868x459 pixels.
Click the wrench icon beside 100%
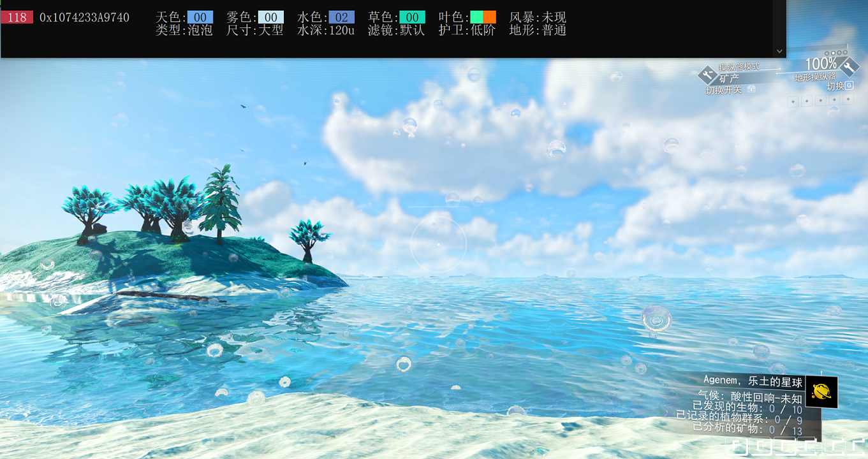pyautogui.click(x=850, y=66)
